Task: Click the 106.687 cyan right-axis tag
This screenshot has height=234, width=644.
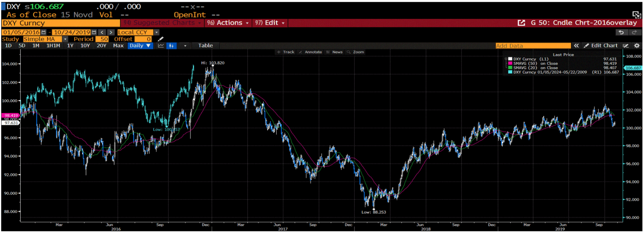Action: (x=633, y=68)
